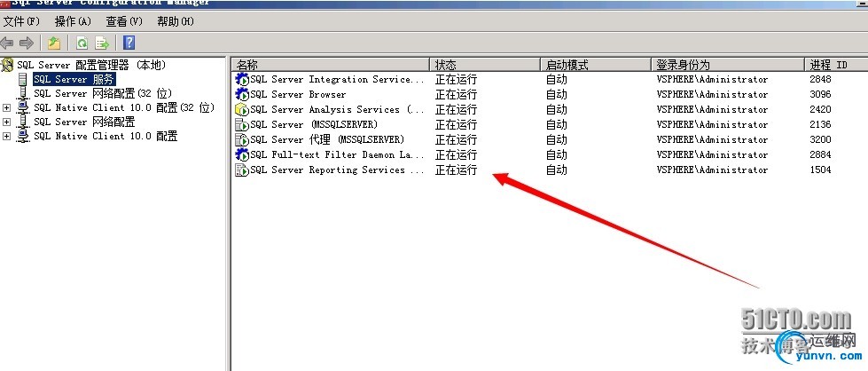Click 正在运行 status of SQL Server Browser
This screenshot has height=371, width=868.
(x=456, y=94)
